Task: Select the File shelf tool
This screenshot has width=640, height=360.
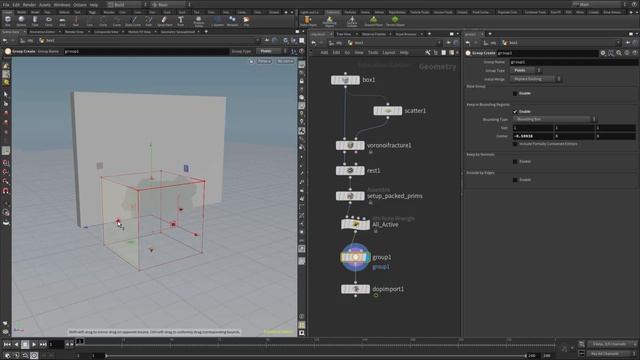Action: pyautogui.click(x=246, y=20)
